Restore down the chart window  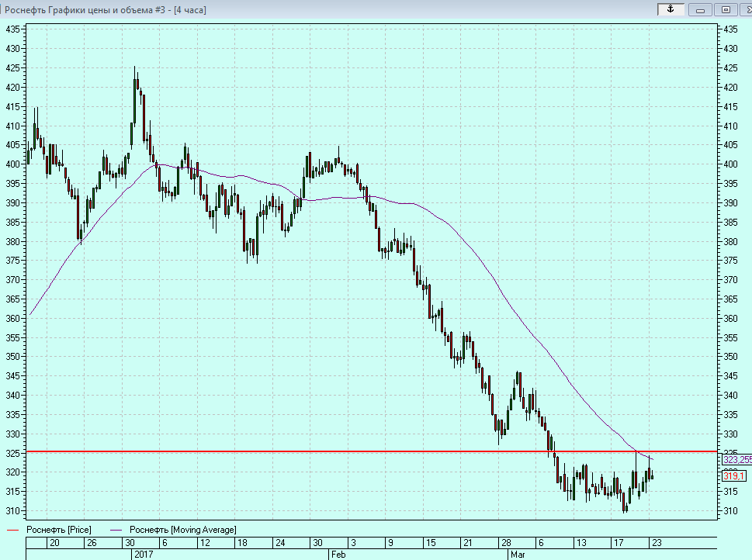click(726, 9)
